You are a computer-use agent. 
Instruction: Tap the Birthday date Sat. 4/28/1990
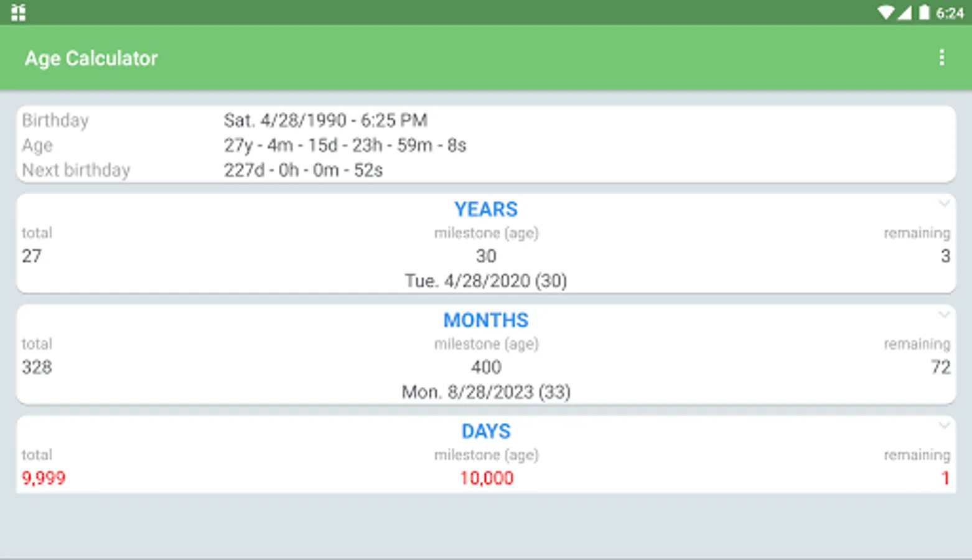(x=325, y=120)
